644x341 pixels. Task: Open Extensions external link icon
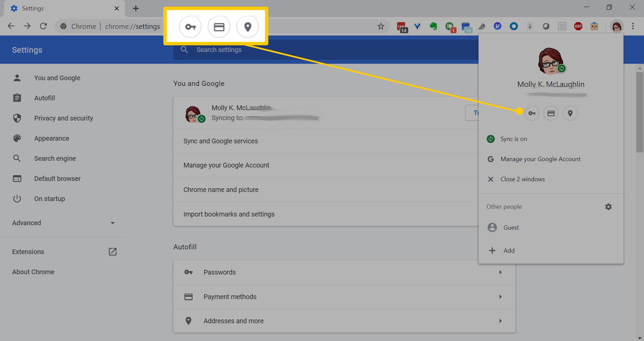pyautogui.click(x=113, y=252)
